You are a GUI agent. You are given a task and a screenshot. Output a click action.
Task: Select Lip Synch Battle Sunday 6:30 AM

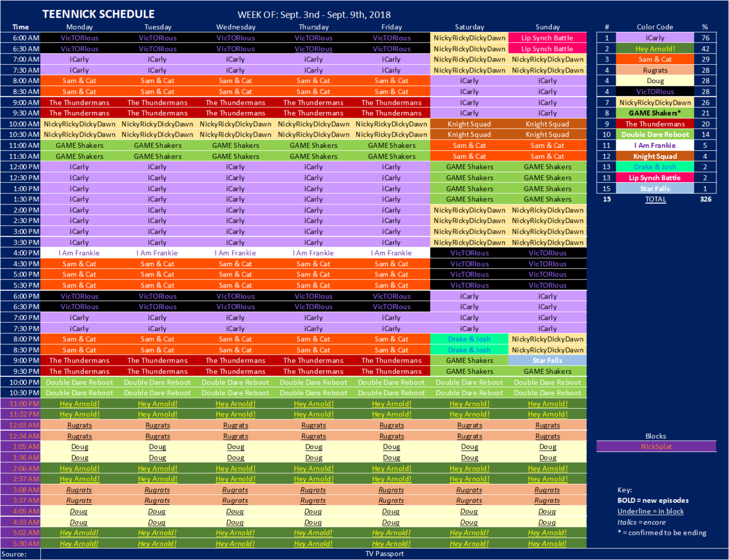point(547,48)
